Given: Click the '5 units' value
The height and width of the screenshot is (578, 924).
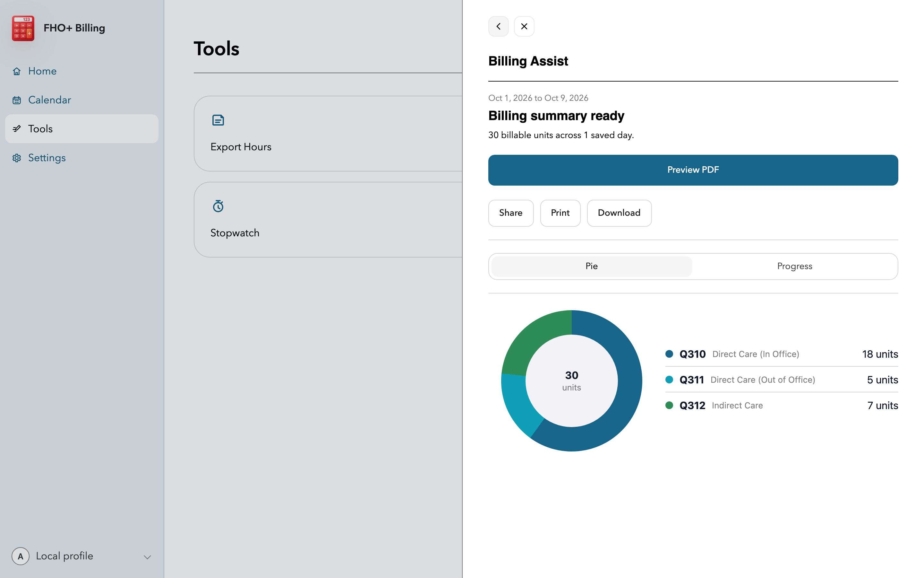Looking at the screenshot, I should click(x=882, y=380).
